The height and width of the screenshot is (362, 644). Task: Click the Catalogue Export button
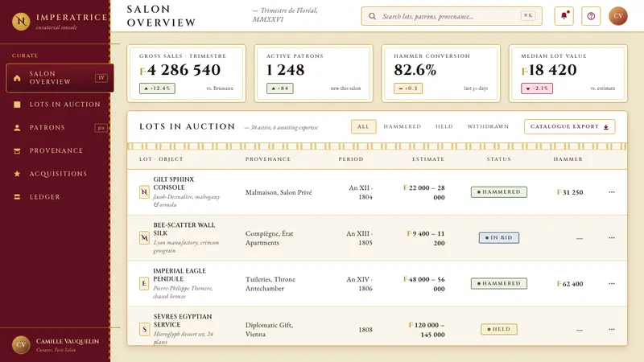[570, 126]
